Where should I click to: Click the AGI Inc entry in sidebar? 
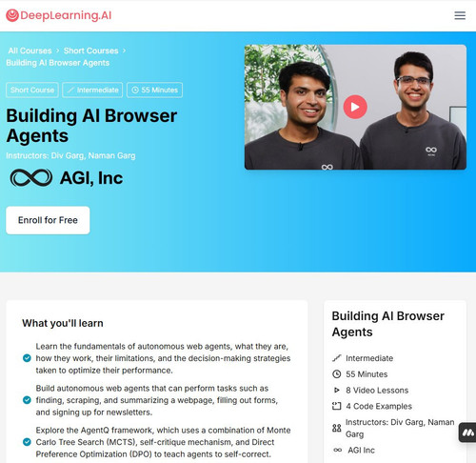pos(354,450)
